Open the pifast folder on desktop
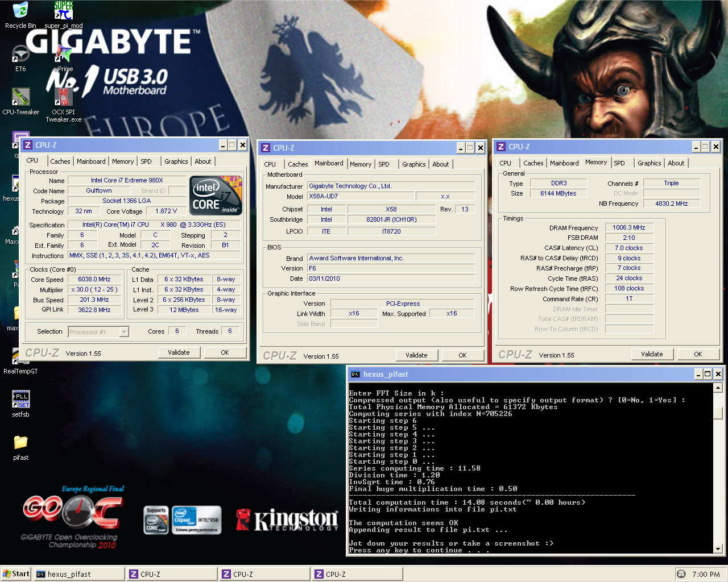728x582 pixels. point(20,443)
